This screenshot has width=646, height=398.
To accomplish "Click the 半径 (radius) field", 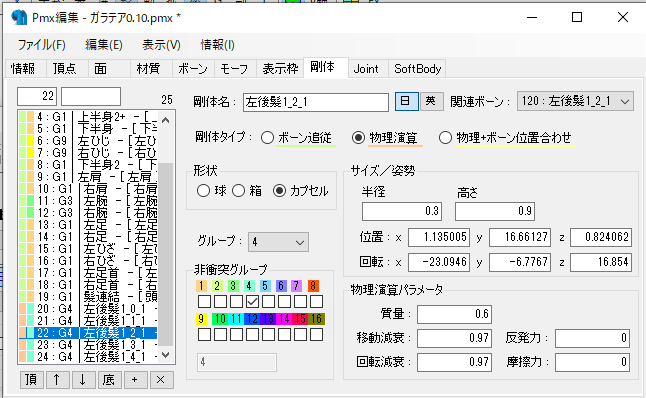I will (x=402, y=211).
